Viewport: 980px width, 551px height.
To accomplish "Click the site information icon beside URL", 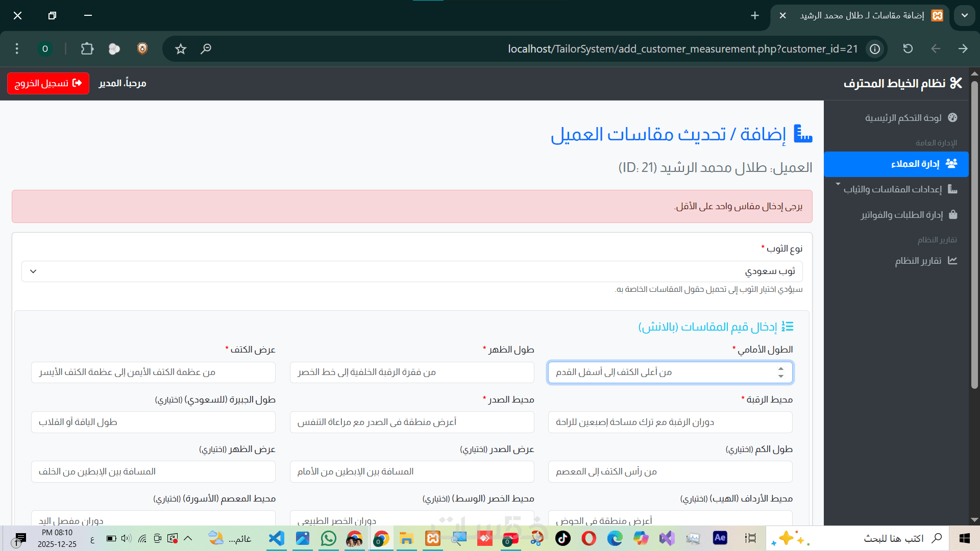I will click(875, 49).
